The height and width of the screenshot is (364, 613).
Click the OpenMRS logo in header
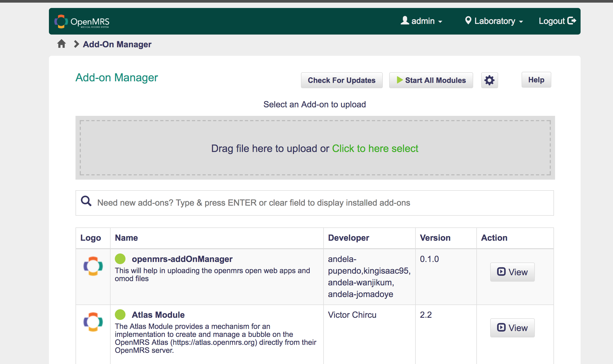tap(82, 22)
